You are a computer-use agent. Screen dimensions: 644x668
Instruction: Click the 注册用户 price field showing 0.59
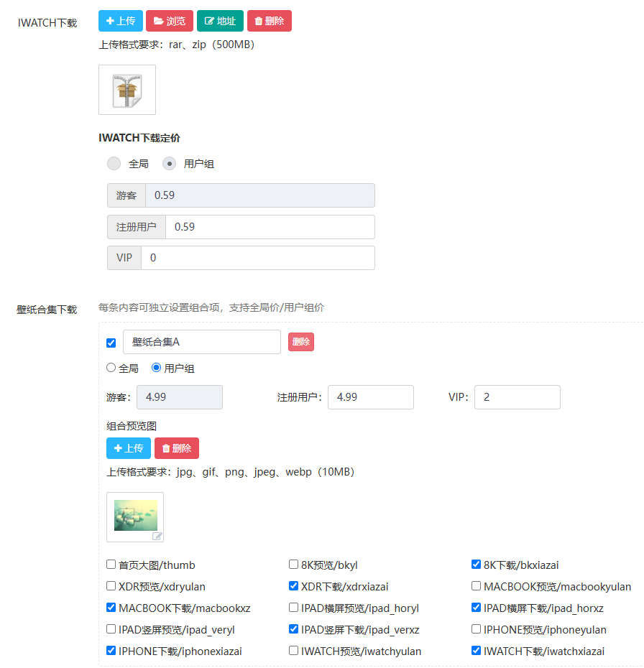click(x=270, y=227)
